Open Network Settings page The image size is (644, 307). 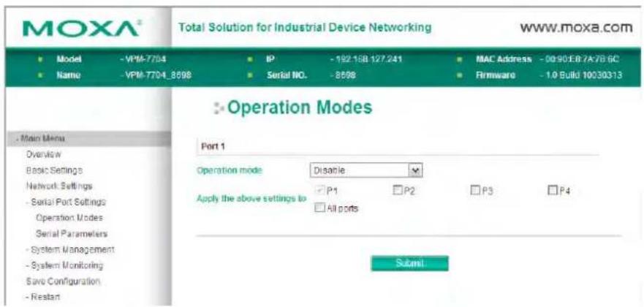59,186
